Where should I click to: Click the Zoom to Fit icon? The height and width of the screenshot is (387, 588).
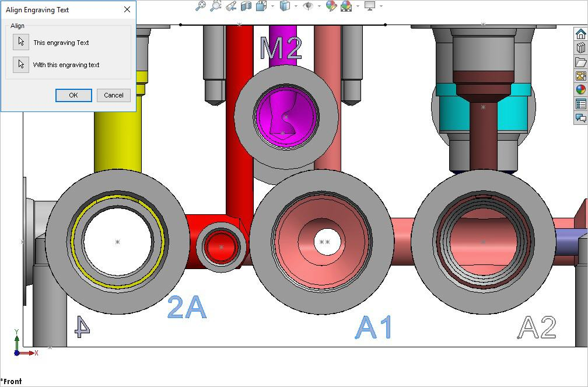tap(200, 6)
